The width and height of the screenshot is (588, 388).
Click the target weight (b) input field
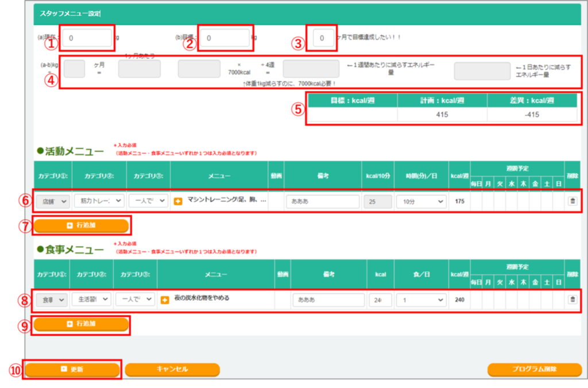[225, 38]
